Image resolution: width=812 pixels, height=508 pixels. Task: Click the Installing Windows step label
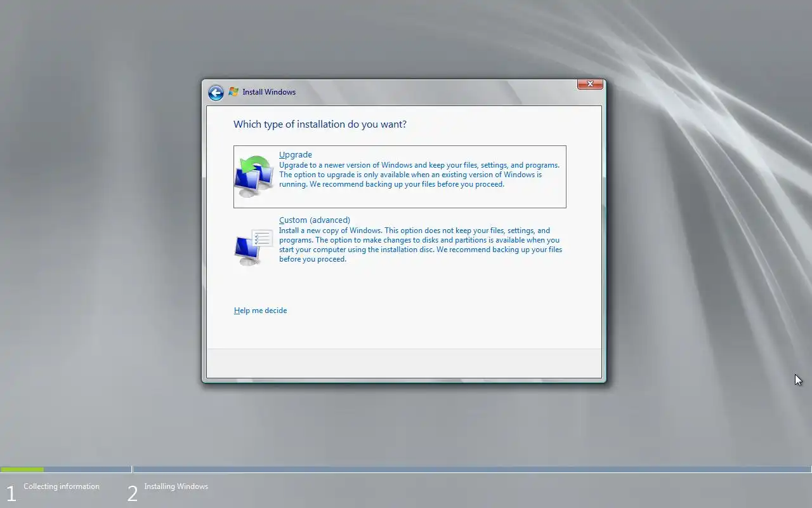tap(176, 486)
